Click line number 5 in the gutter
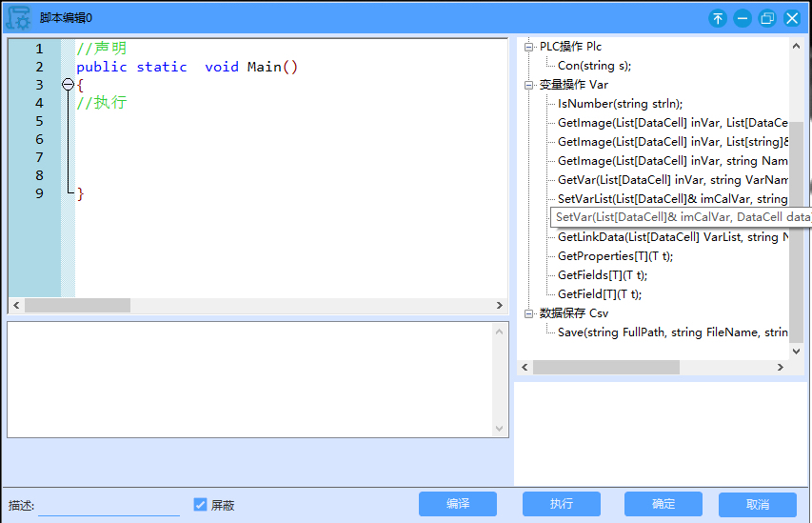 [x=39, y=121]
